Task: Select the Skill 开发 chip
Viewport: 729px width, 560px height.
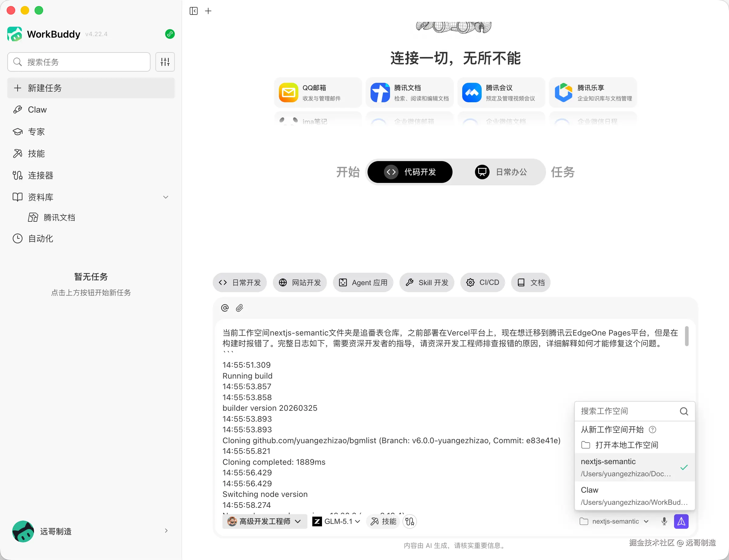Action: point(427,283)
